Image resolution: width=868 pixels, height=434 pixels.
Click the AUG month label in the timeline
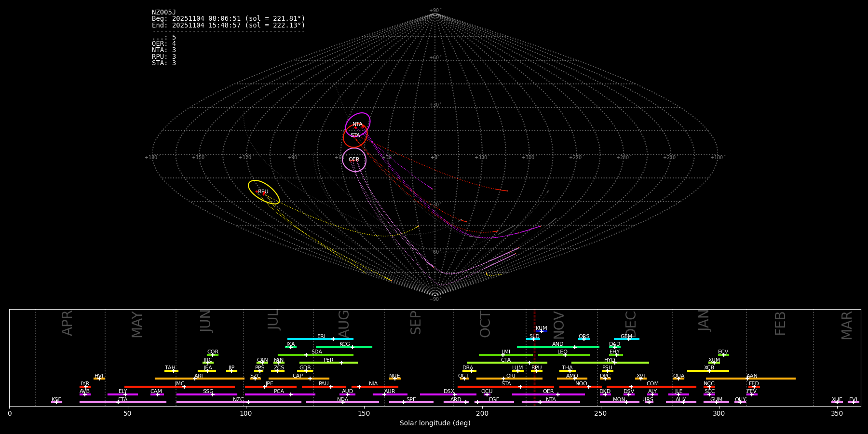pyautogui.click(x=344, y=323)
